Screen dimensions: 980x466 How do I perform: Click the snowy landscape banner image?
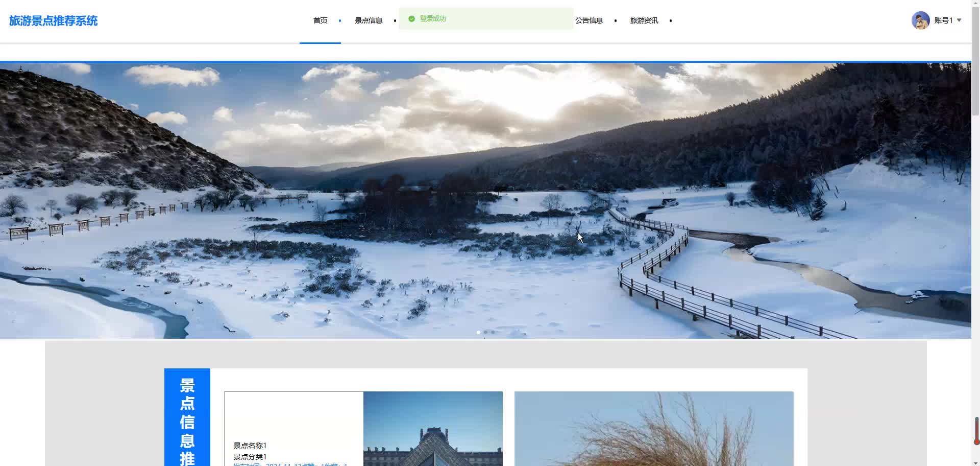click(x=485, y=200)
